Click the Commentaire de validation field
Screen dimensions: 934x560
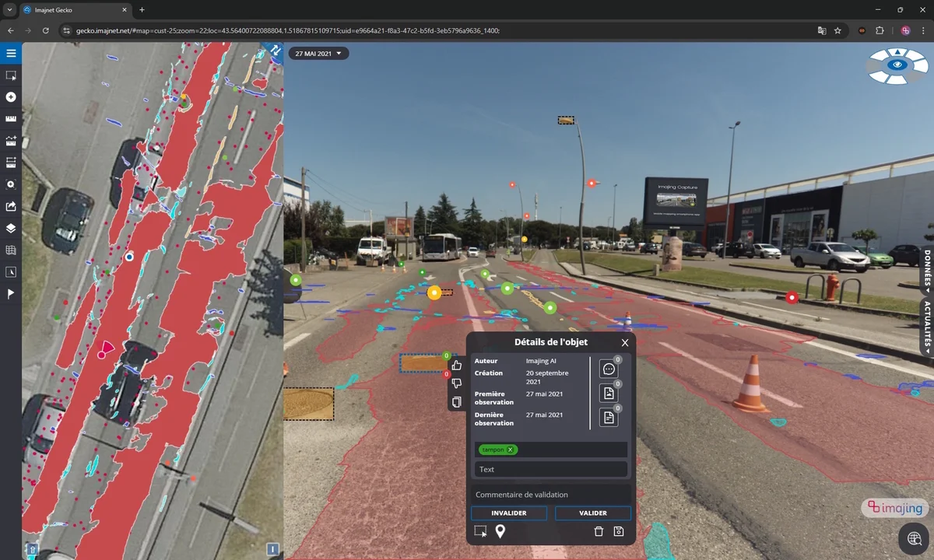[x=551, y=495]
